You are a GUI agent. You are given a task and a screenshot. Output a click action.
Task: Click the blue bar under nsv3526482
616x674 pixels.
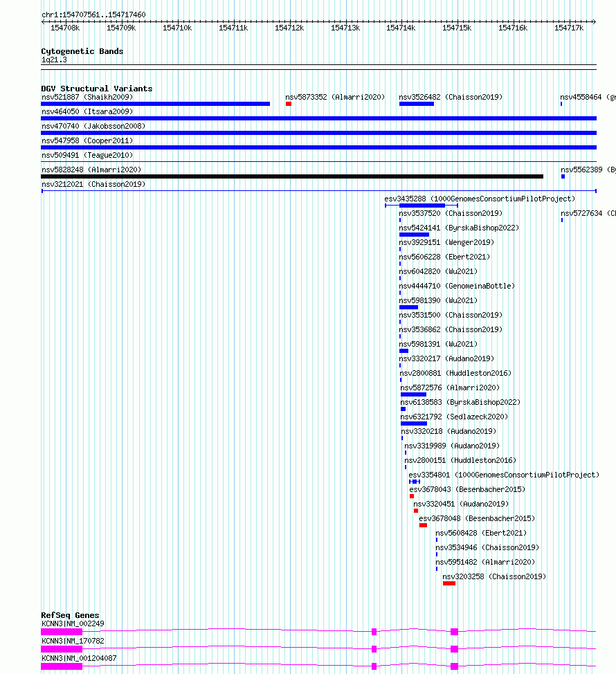(417, 104)
